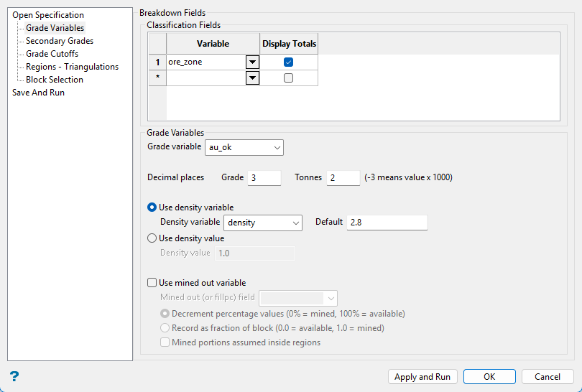Uncheck Display Totals for ore_zone
582x392 pixels.
[289, 62]
